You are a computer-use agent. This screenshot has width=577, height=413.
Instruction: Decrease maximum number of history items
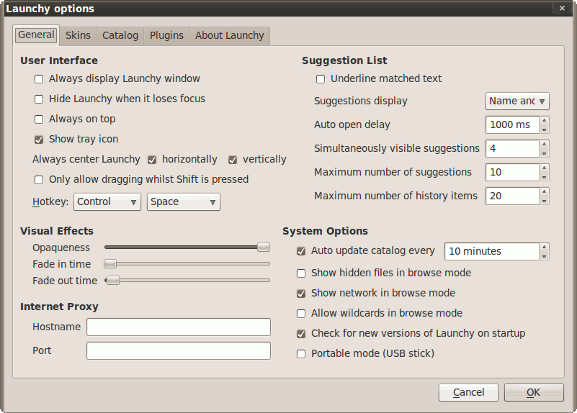[544, 200]
